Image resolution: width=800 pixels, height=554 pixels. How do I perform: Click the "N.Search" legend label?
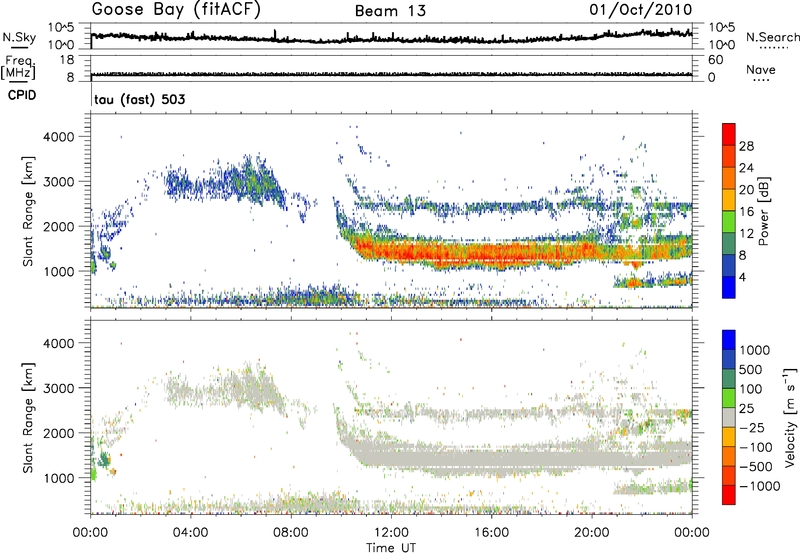click(772, 37)
